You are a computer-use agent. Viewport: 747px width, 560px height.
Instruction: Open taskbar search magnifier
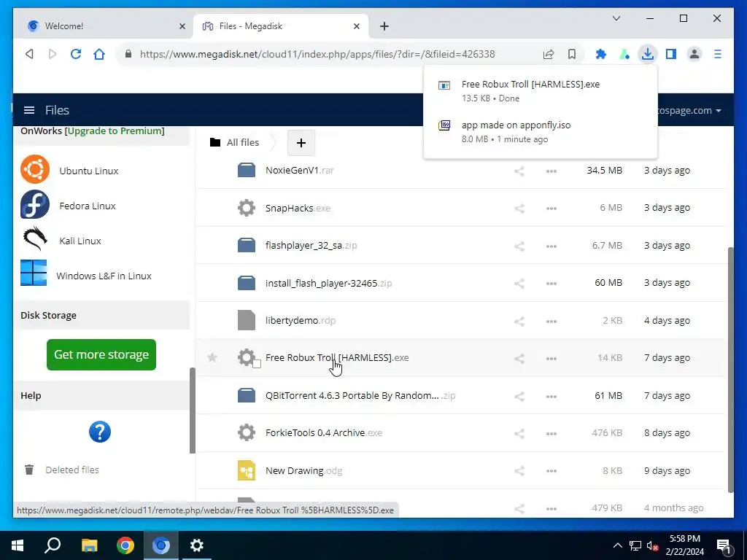pos(53,545)
